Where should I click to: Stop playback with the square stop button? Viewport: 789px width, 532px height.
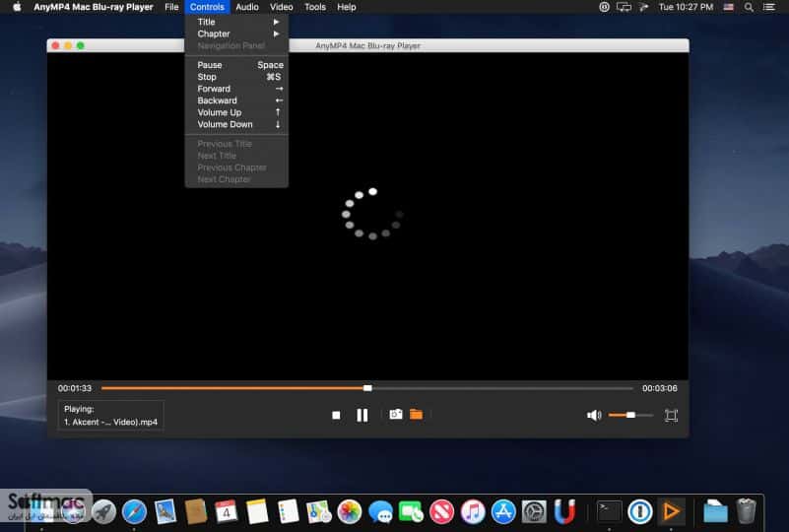pyautogui.click(x=336, y=415)
